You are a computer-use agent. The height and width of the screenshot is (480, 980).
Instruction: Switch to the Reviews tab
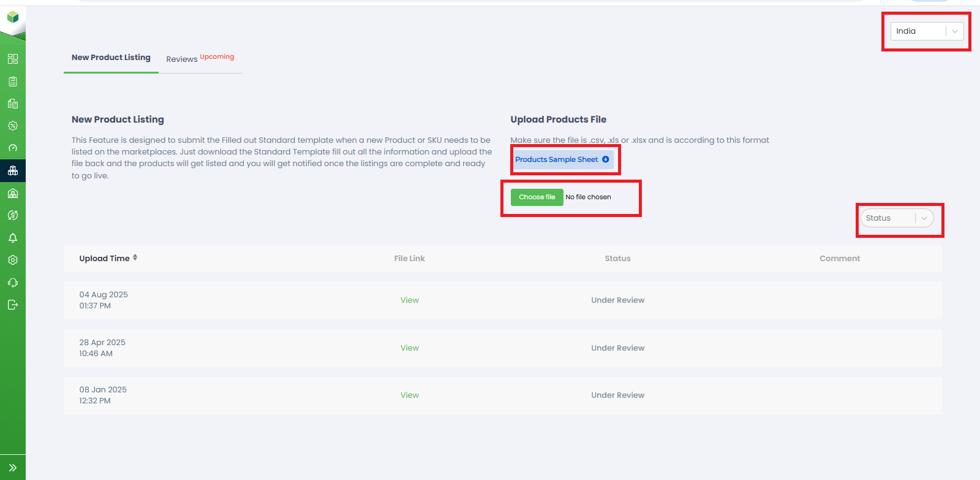coord(182,59)
